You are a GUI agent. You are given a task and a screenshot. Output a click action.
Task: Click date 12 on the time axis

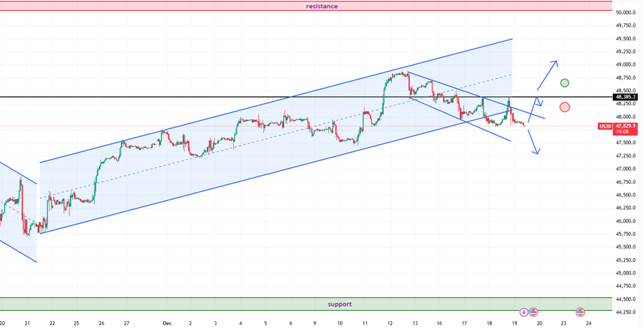point(390,323)
